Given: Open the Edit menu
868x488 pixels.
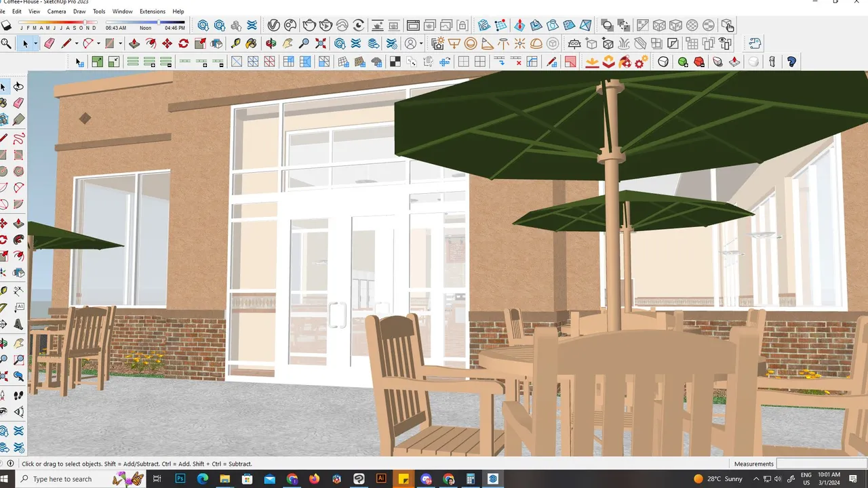Looking at the screenshot, I should [17, 12].
